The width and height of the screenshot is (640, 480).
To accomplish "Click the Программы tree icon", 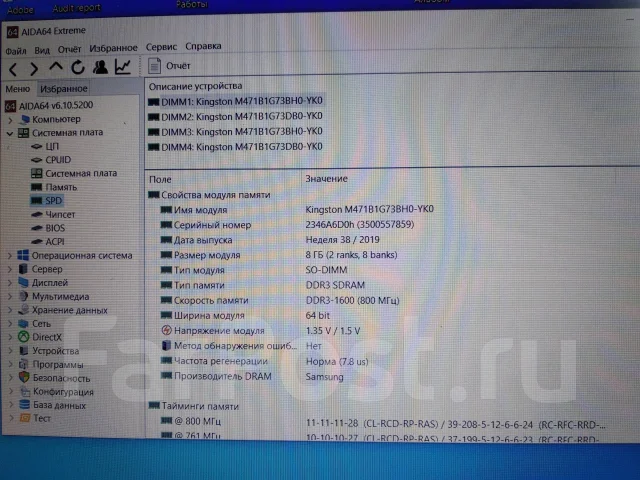I will (x=24, y=364).
